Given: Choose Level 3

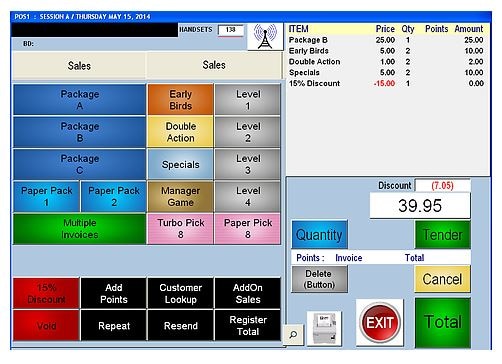Looking at the screenshot, I should [x=248, y=164].
